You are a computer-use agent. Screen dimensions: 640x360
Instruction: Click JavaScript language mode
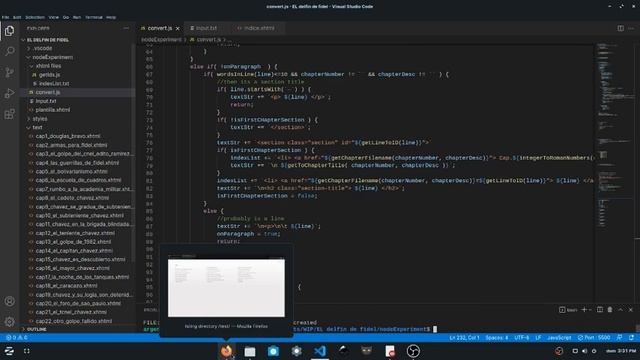point(559,338)
